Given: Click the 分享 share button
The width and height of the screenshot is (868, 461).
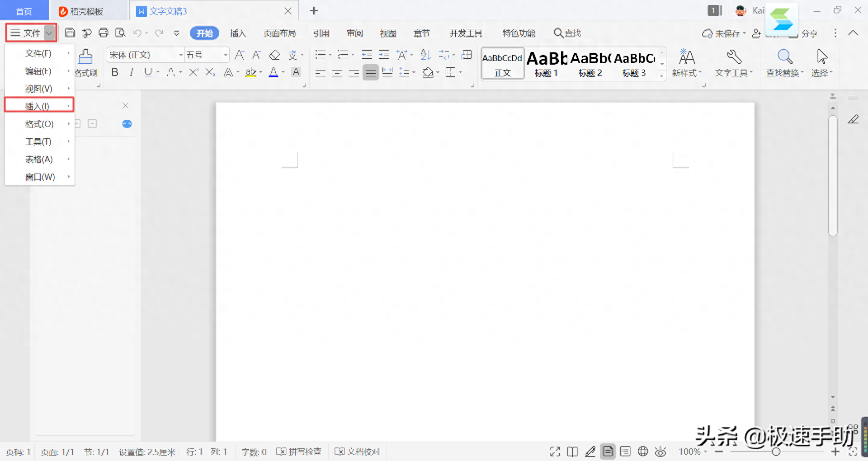Looking at the screenshot, I should [x=804, y=33].
